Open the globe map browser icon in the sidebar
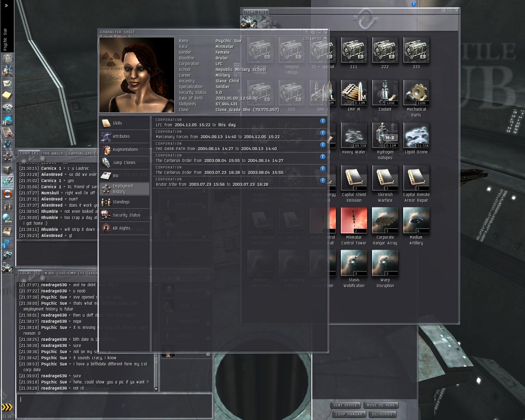 pyautogui.click(x=7, y=218)
